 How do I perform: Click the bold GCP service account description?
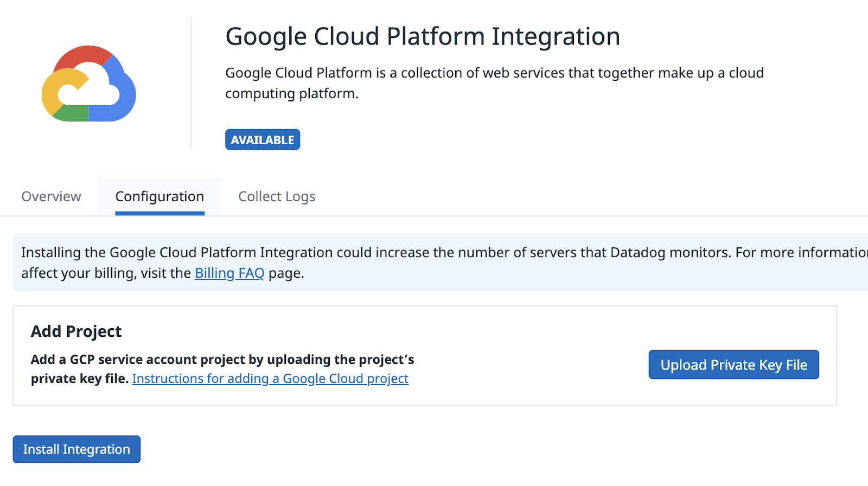point(222,360)
